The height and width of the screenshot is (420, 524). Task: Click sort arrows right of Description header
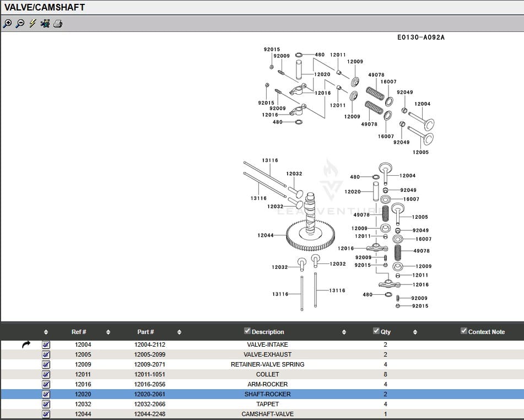click(344, 332)
